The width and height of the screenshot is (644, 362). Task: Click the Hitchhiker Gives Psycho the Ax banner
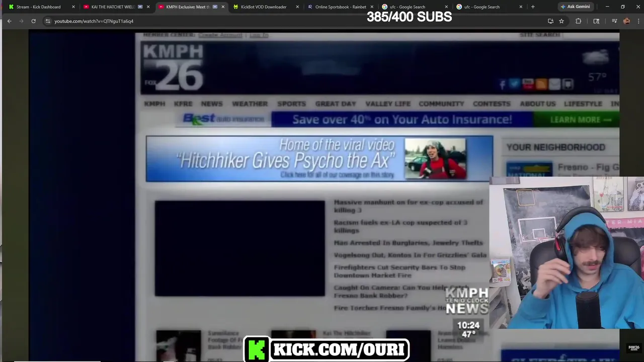319,159
